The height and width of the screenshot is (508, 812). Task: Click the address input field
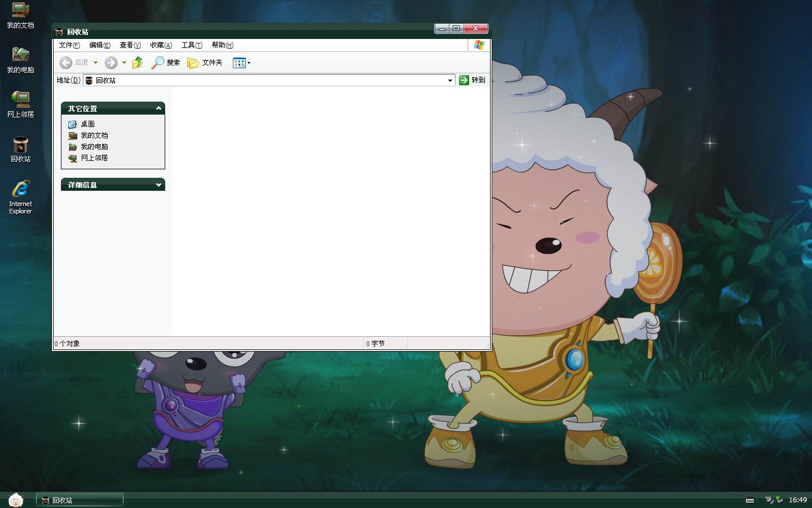[x=269, y=81]
